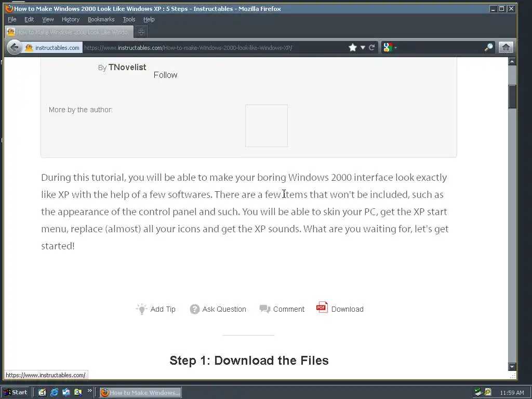Image resolution: width=532 pixels, height=399 pixels.
Task: Click the author's project thumbnail box
Action: (267, 126)
